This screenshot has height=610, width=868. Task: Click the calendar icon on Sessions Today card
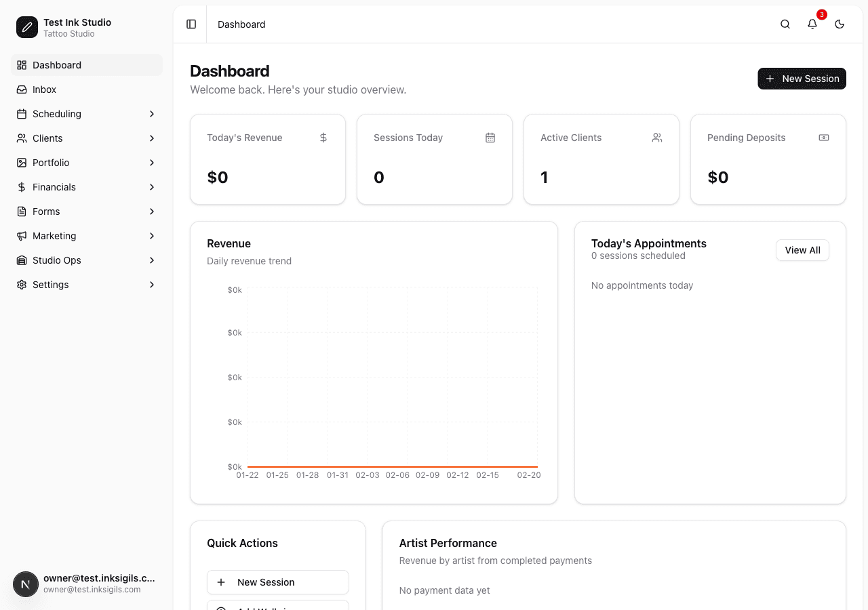[490, 138]
